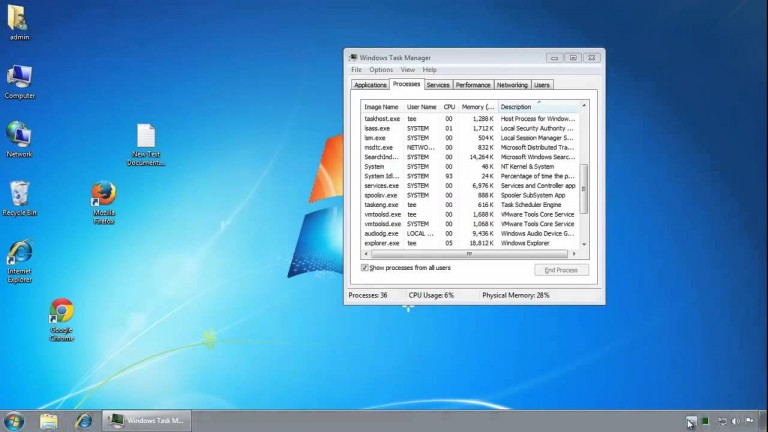Open the Options menu
The image size is (768, 432).
click(x=381, y=70)
